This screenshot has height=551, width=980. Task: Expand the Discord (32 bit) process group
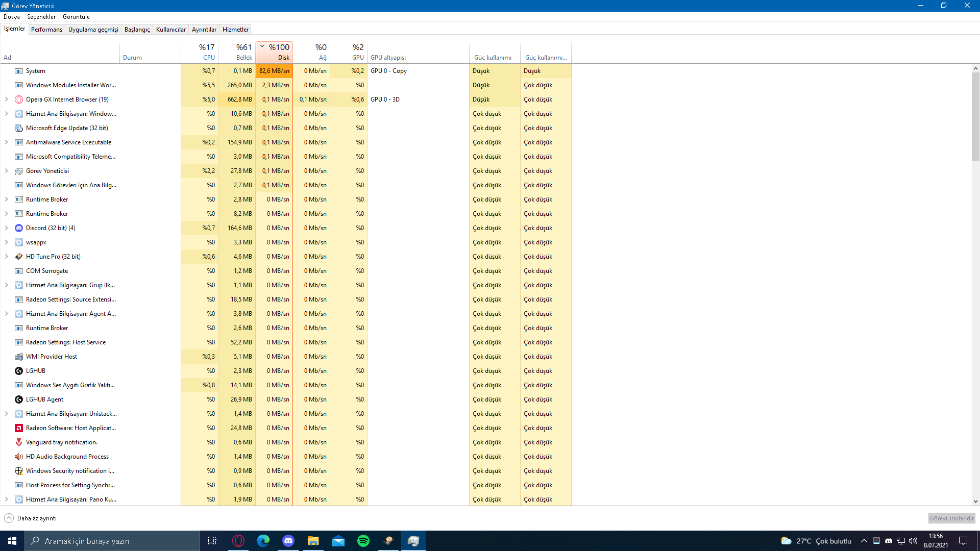point(6,228)
